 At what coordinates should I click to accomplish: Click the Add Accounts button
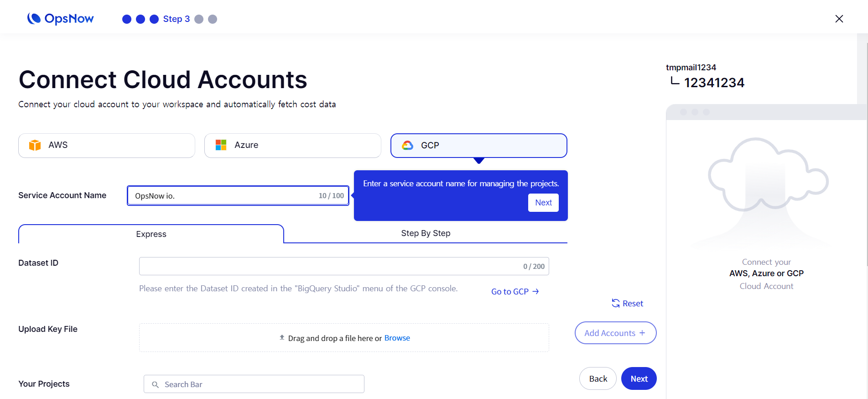(x=615, y=333)
